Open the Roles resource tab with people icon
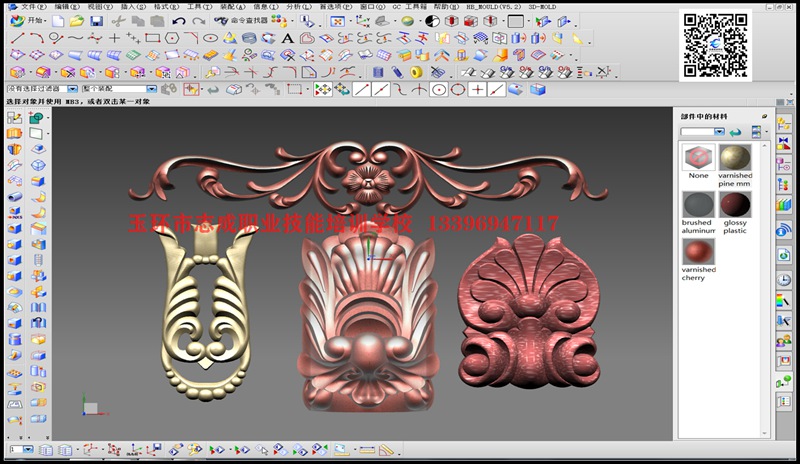800x464 pixels. coord(784,341)
